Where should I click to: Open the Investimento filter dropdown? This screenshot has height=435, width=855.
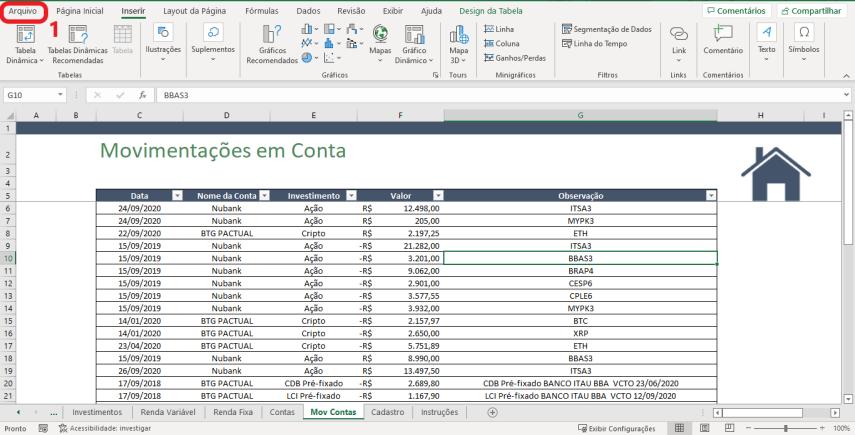coord(352,196)
